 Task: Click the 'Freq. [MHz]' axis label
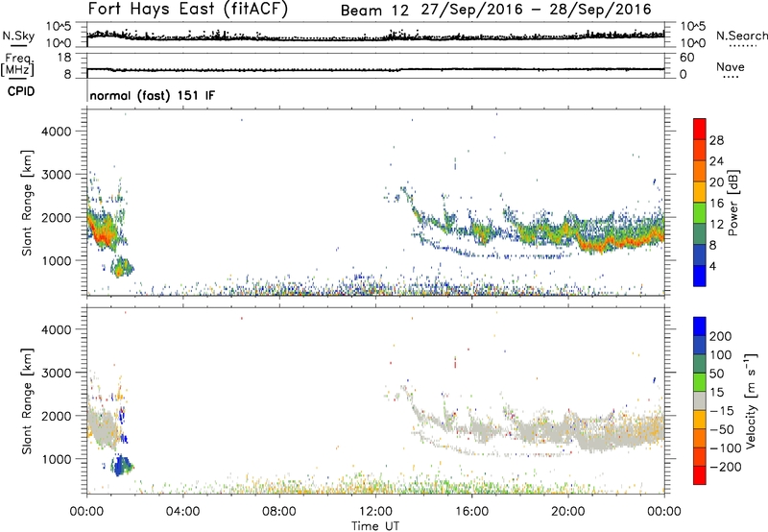click(17, 65)
